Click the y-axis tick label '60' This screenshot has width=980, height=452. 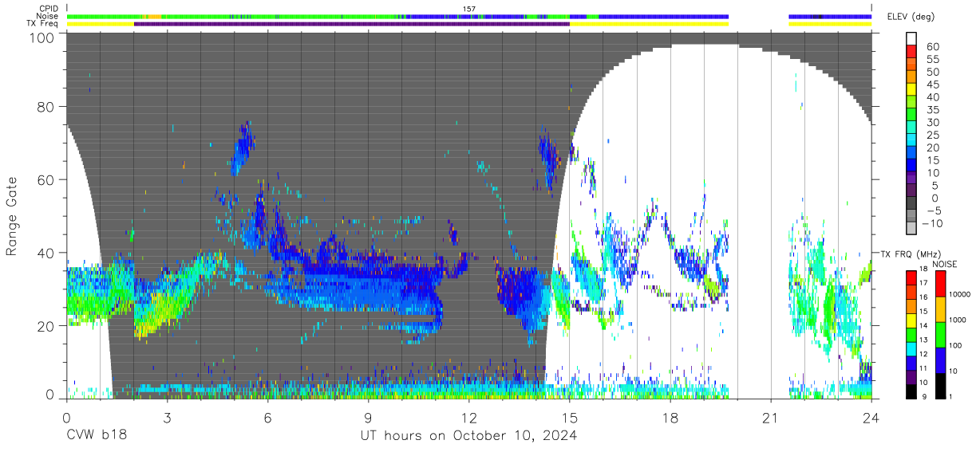[x=45, y=180]
